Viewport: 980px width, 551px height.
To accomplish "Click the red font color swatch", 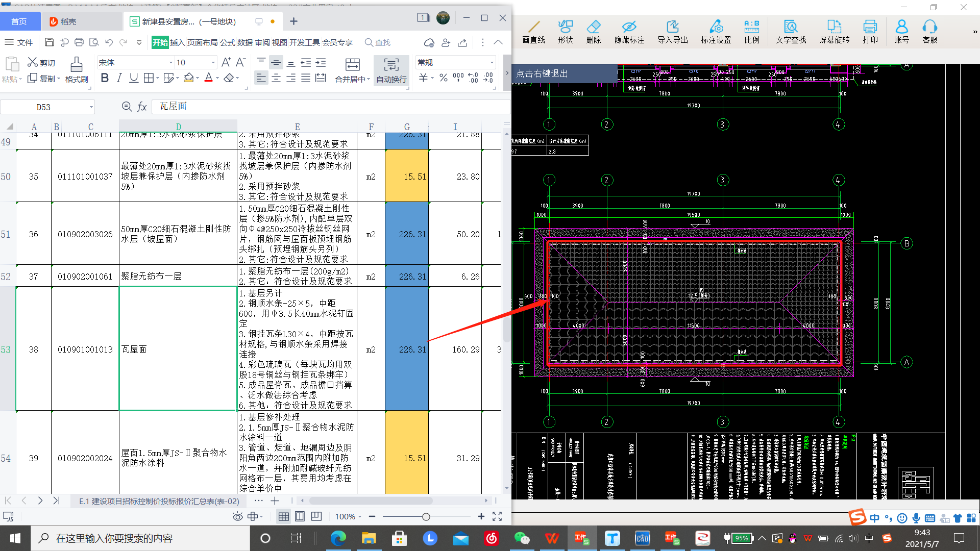I will point(208,78).
